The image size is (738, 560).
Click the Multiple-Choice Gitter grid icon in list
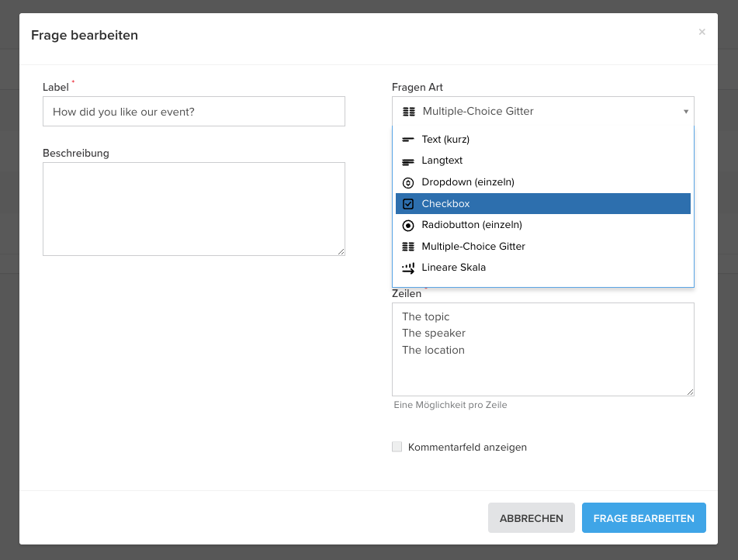click(x=408, y=247)
